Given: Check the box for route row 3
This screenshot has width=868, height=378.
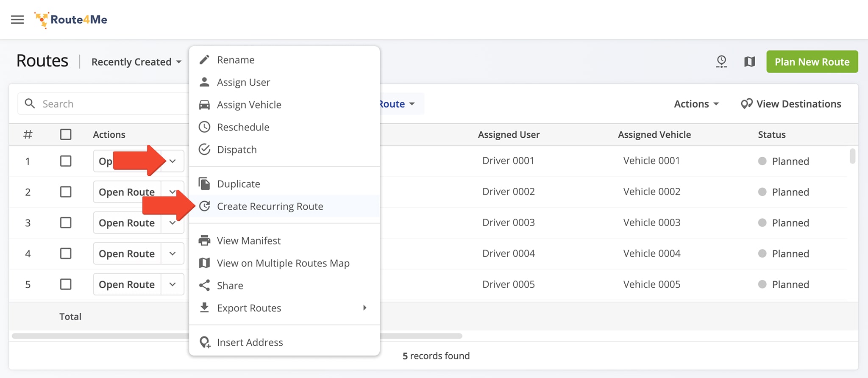Looking at the screenshot, I should pos(66,222).
